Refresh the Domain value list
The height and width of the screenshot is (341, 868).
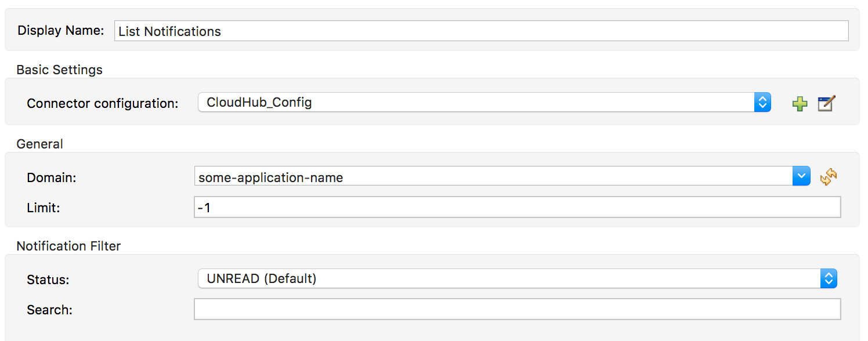(x=829, y=177)
